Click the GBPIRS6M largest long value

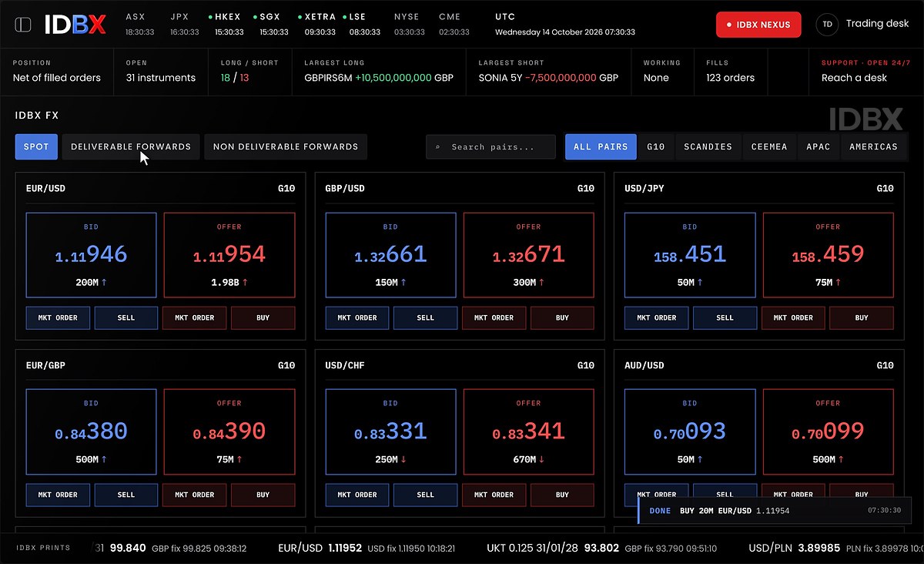(379, 78)
